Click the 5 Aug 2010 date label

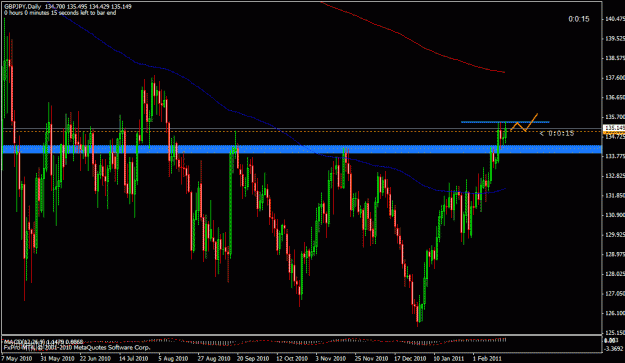coord(173,359)
